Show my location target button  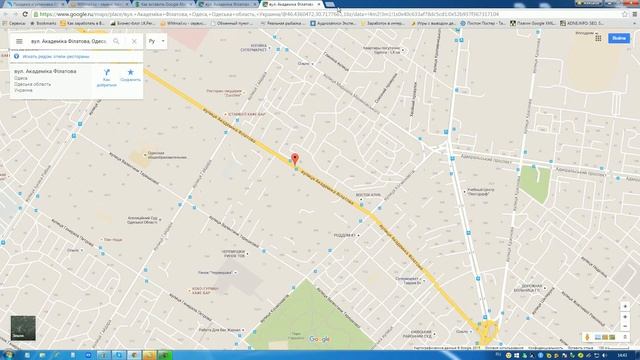click(x=625, y=306)
